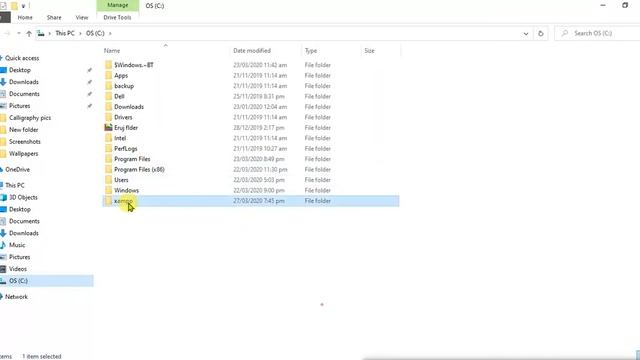Select the Program Files folder icon
The width and height of the screenshot is (640, 360).
point(108,159)
